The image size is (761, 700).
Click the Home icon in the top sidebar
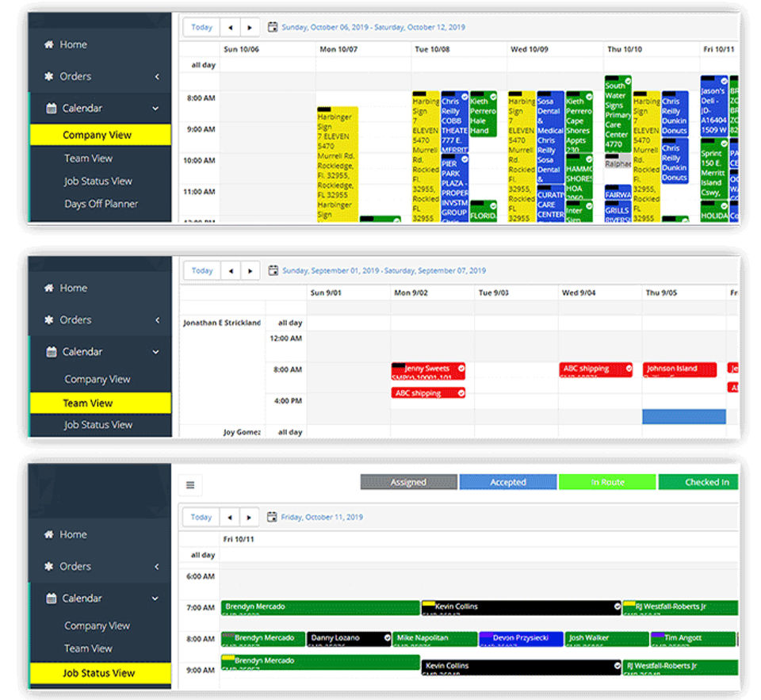pyautogui.click(x=49, y=44)
